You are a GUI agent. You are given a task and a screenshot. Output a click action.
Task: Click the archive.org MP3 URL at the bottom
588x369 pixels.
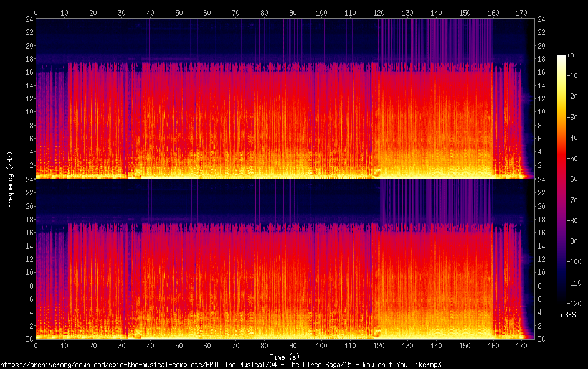point(220,365)
